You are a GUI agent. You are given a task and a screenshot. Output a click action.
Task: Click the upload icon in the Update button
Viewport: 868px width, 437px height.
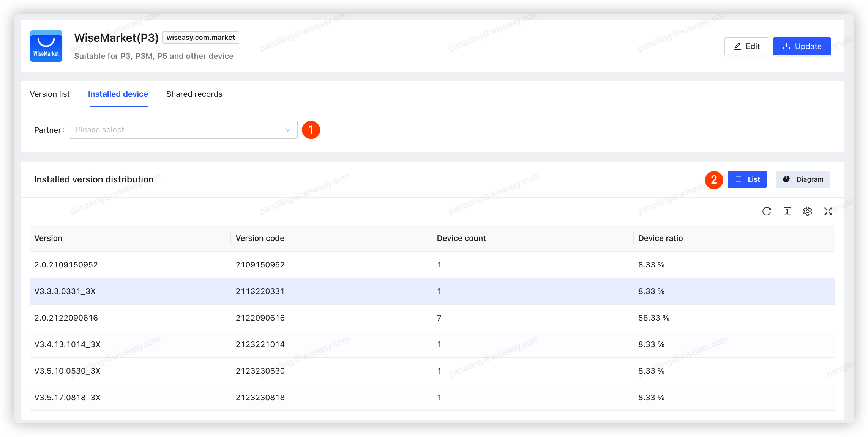[786, 46]
